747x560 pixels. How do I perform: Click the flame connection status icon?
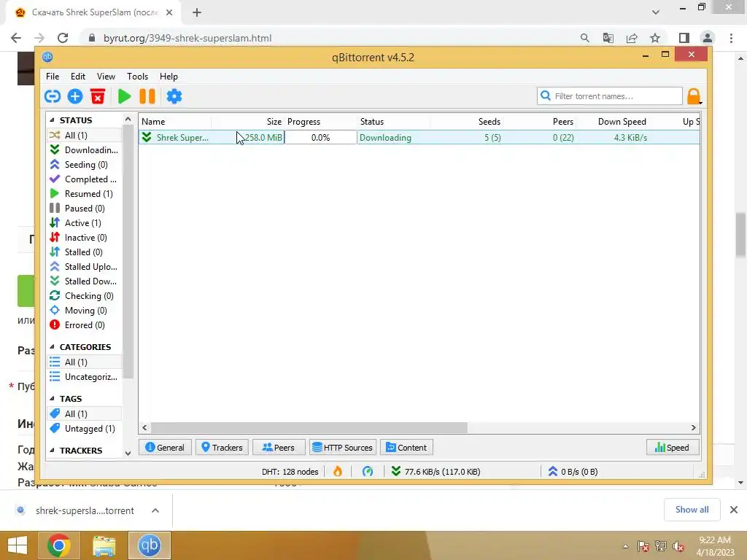pyautogui.click(x=338, y=472)
